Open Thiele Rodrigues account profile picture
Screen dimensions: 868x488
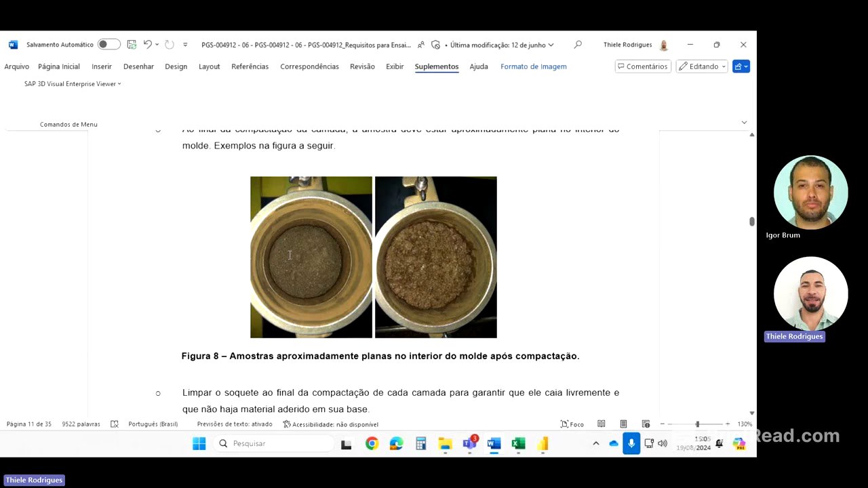coord(664,45)
